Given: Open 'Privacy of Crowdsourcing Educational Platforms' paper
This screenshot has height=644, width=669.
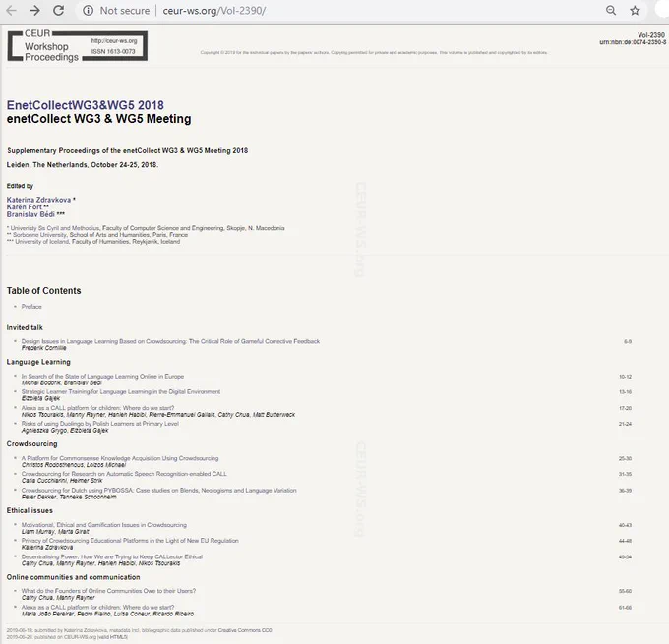Looking at the screenshot, I should pyautogui.click(x=130, y=541).
